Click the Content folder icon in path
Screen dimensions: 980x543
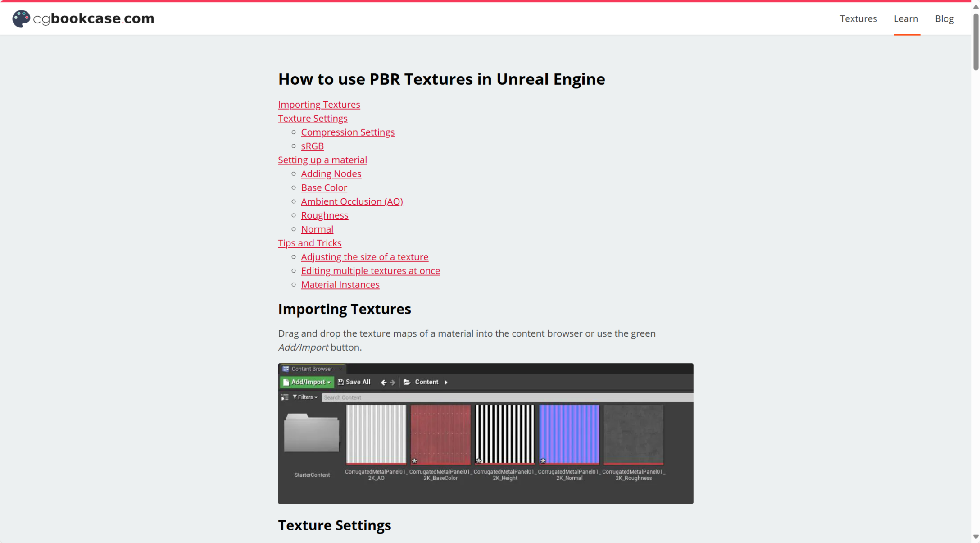point(407,382)
